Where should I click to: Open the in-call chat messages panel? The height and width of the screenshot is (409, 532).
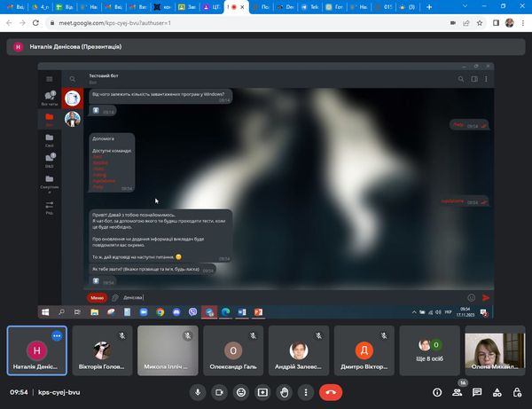477,391
